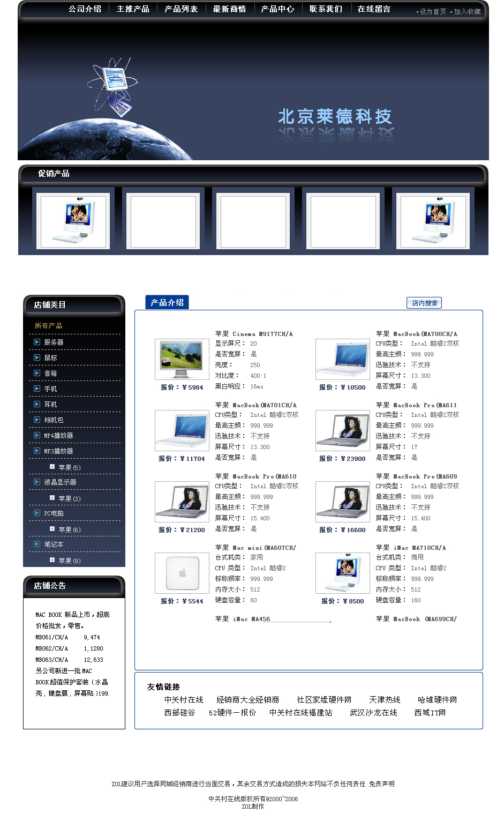Click the arrow icon beside 服务器

(x=37, y=342)
